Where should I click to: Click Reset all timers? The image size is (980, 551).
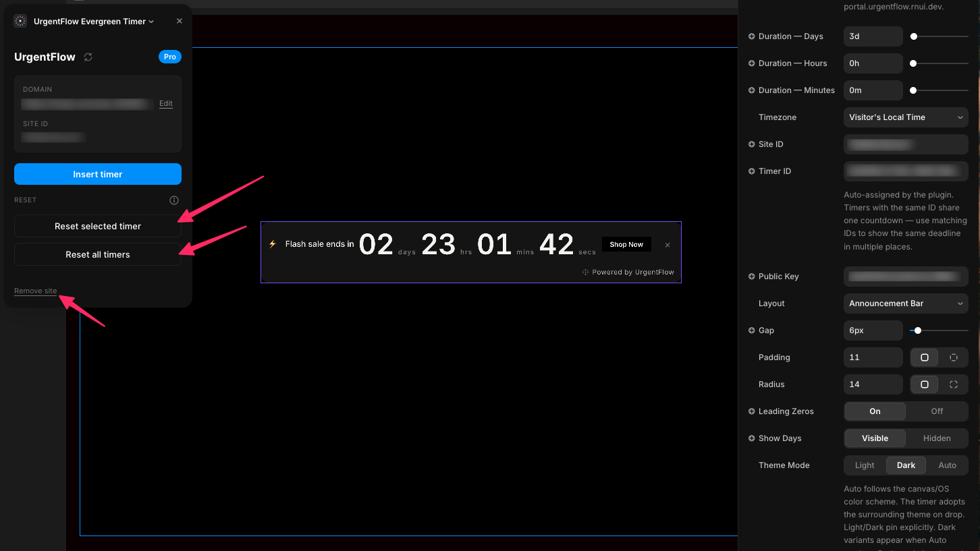coord(98,254)
